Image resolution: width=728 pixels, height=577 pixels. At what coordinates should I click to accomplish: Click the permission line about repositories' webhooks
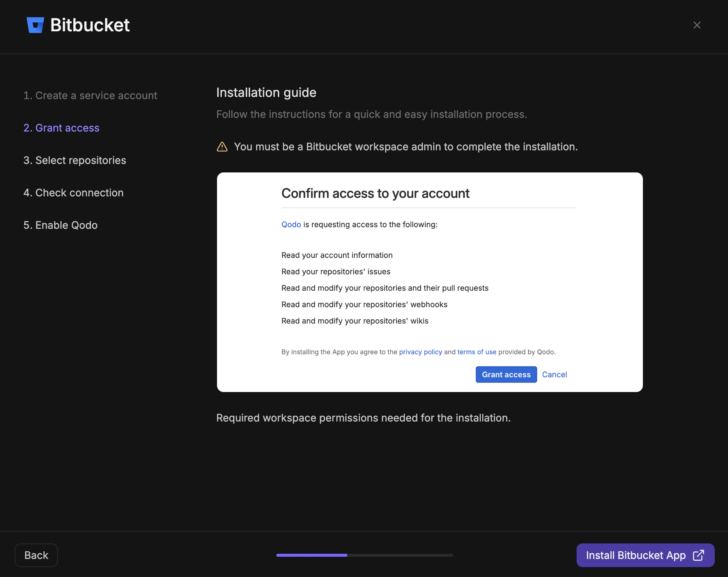364,304
